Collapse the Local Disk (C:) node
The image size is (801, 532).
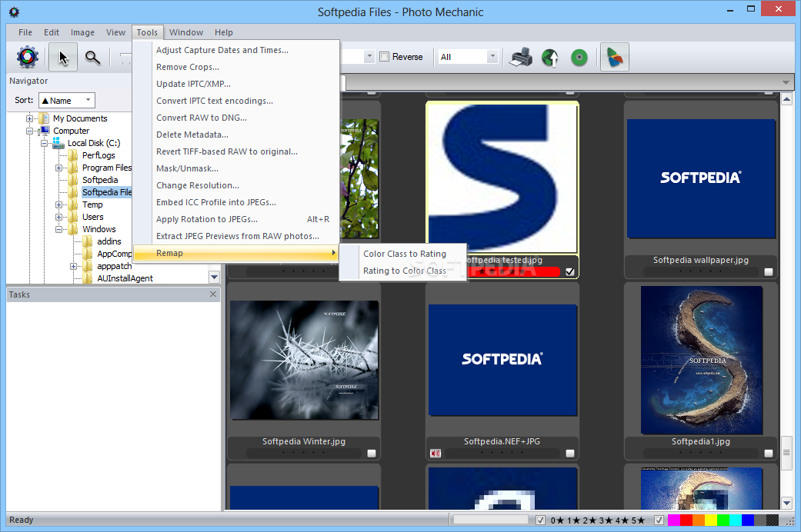click(45, 144)
